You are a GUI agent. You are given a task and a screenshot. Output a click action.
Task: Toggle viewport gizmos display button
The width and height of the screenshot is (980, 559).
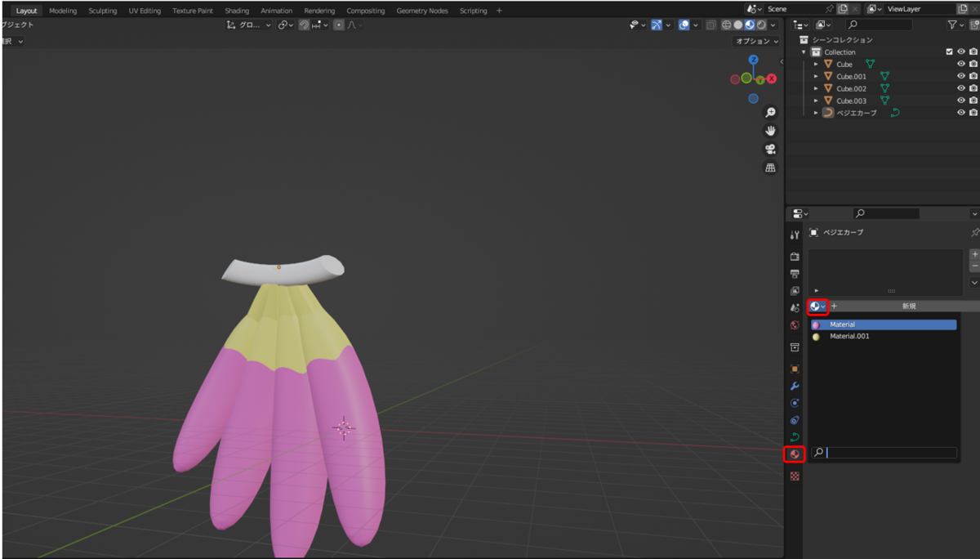coord(656,25)
